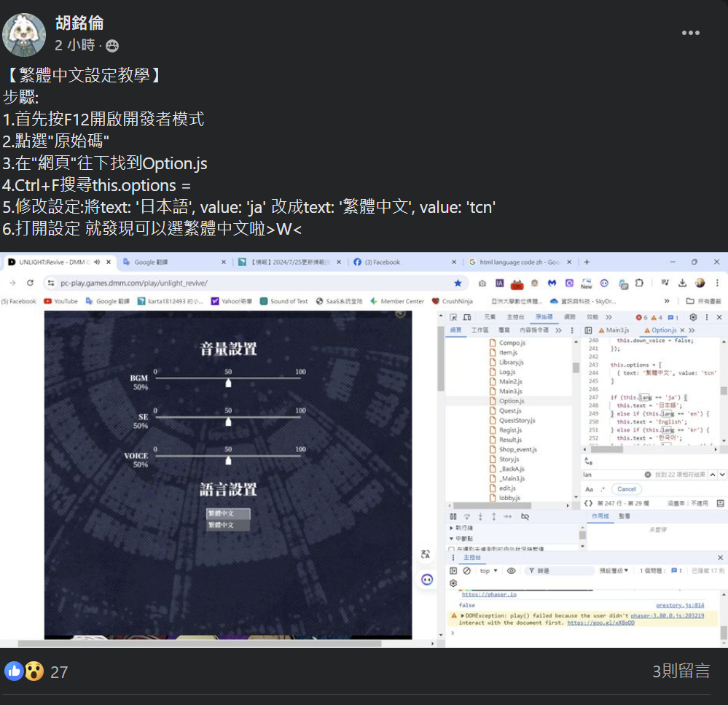The width and height of the screenshot is (728, 705).
Task: Select the DevTools inspect element icon
Action: tap(453, 317)
